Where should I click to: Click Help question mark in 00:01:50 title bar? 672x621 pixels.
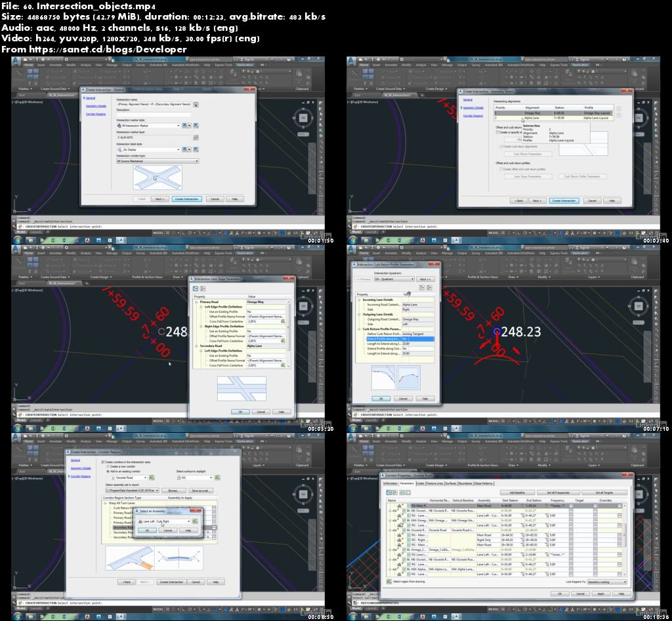[289, 60]
